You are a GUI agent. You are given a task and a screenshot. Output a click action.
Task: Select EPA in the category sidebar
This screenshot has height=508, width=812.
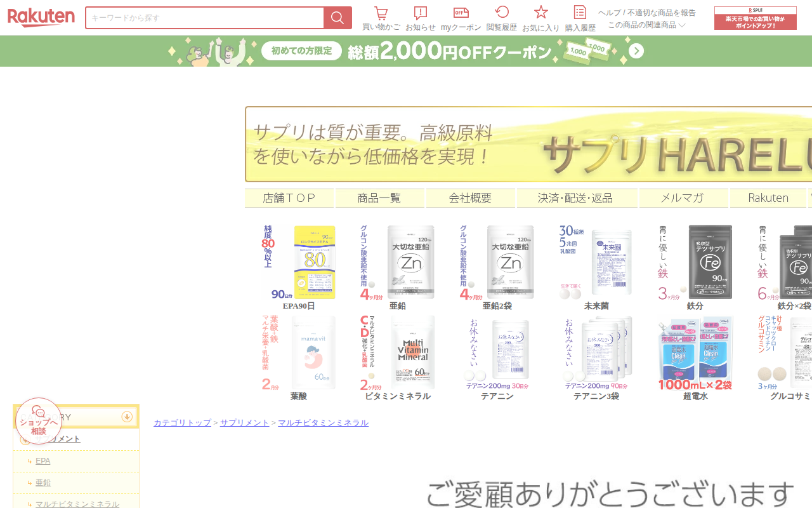click(x=43, y=461)
